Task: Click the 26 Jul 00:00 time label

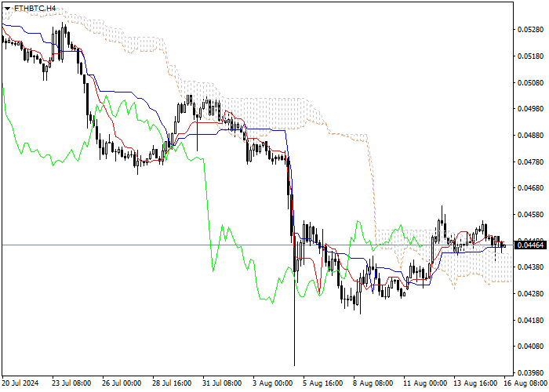Action: coord(122,383)
